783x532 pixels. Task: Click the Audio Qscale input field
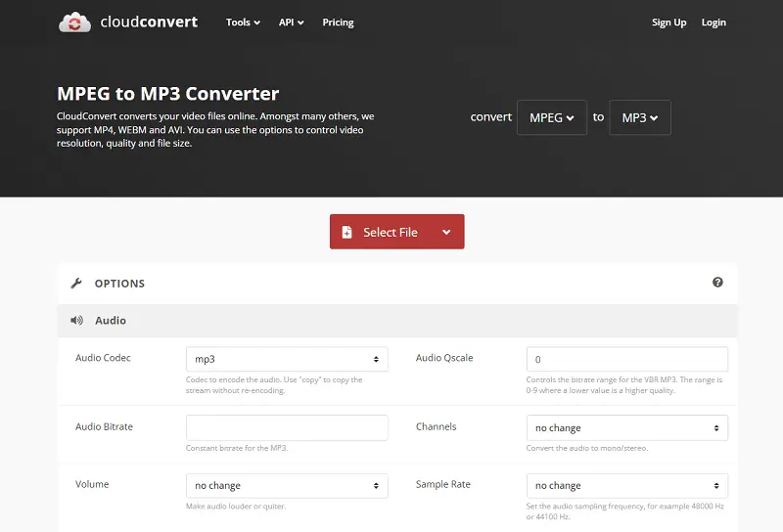[626, 359]
